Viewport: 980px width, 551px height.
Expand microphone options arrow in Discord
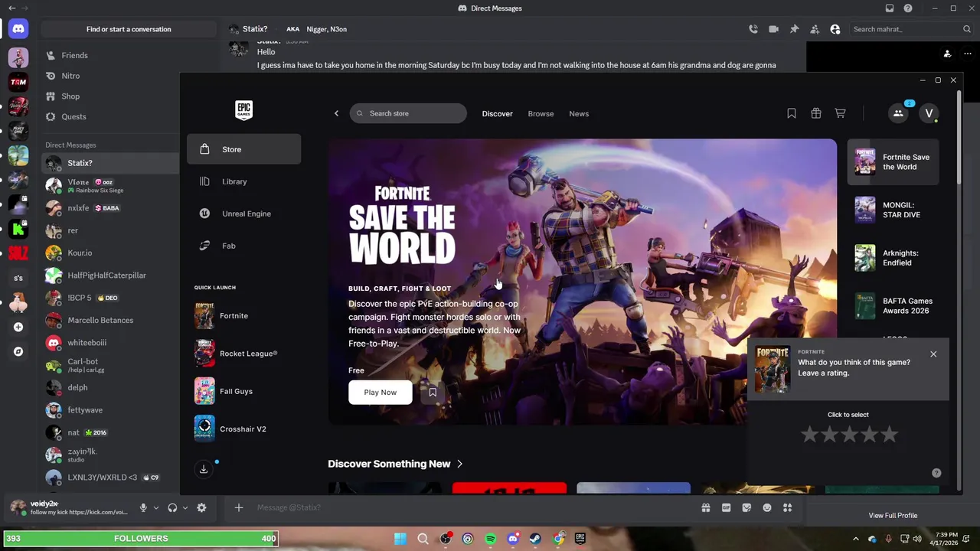(155, 507)
